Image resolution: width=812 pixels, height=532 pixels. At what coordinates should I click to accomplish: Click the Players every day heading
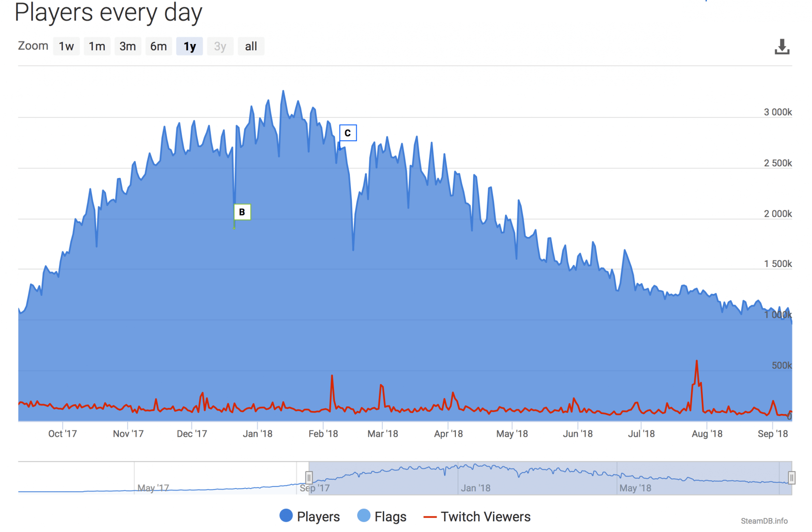(x=108, y=13)
